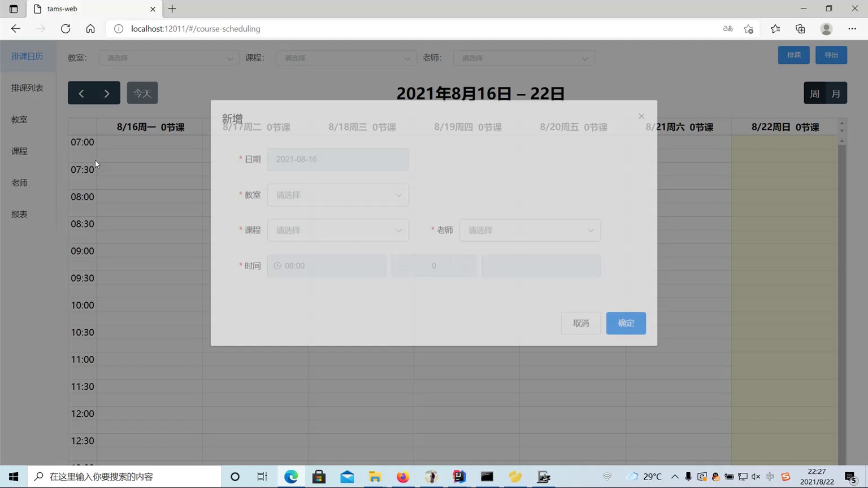Screen dimensions: 868x488
Task: Expand the 教室 dropdown in dialog
Action: pos(338,195)
